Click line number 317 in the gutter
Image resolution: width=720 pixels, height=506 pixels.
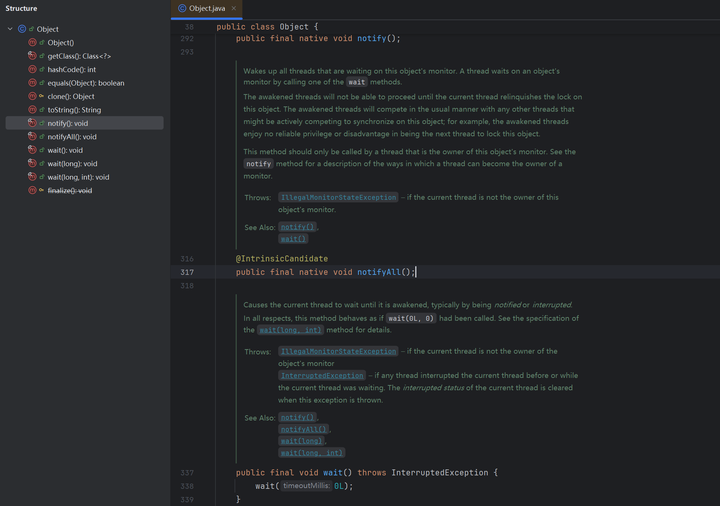[187, 272]
